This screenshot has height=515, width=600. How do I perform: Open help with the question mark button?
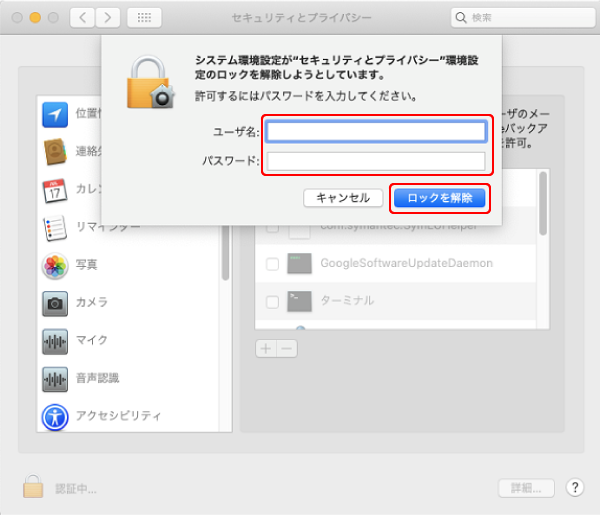click(x=575, y=488)
